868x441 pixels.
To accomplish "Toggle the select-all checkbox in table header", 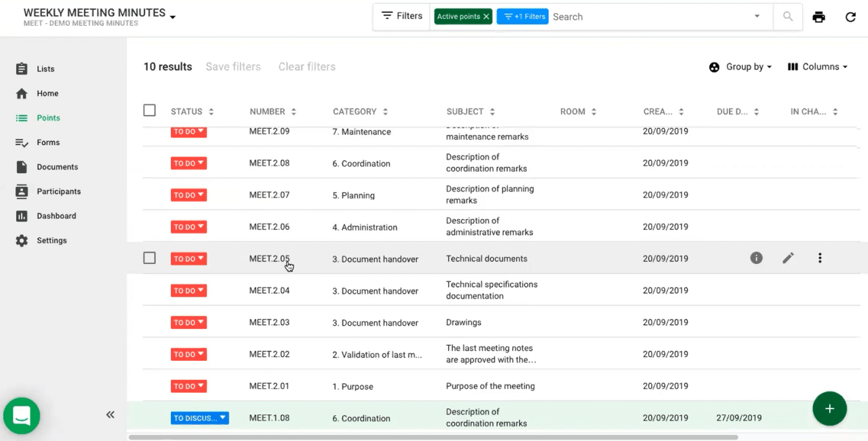I will (150, 111).
